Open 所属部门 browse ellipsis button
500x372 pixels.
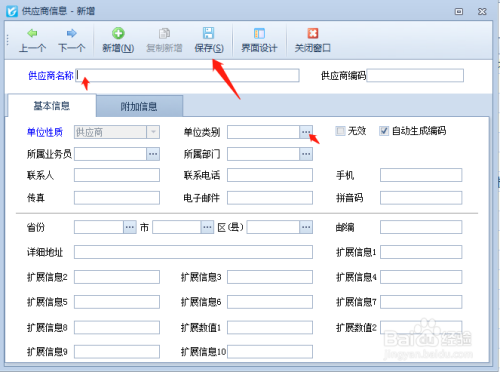point(306,154)
